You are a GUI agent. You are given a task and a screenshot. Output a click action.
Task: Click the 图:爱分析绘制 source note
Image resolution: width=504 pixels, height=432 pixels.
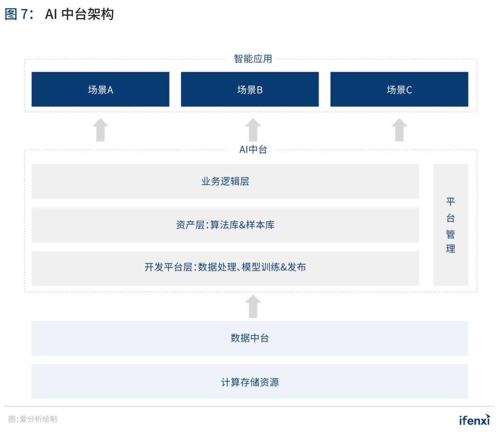(33, 419)
